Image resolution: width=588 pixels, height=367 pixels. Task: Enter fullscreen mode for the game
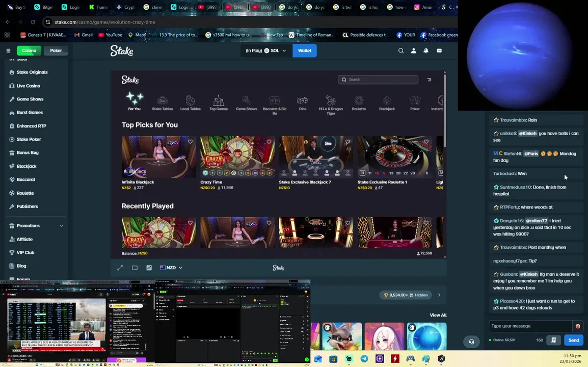tap(120, 268)
